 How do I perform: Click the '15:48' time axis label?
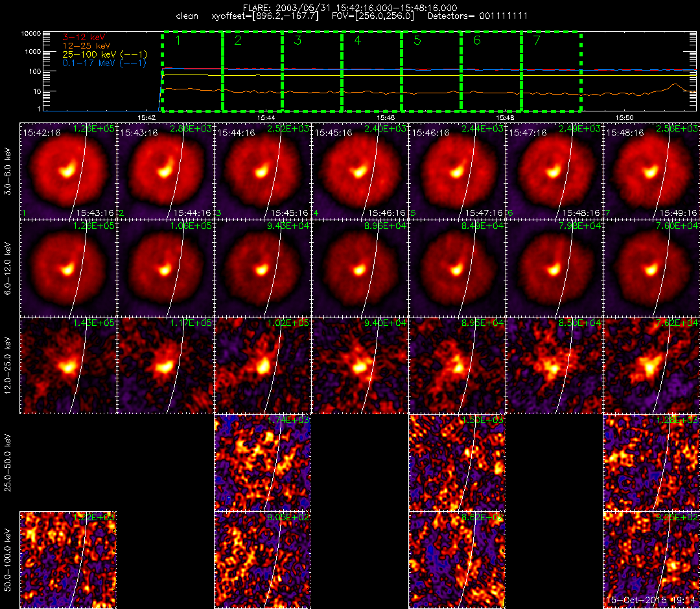pos(505,117)
